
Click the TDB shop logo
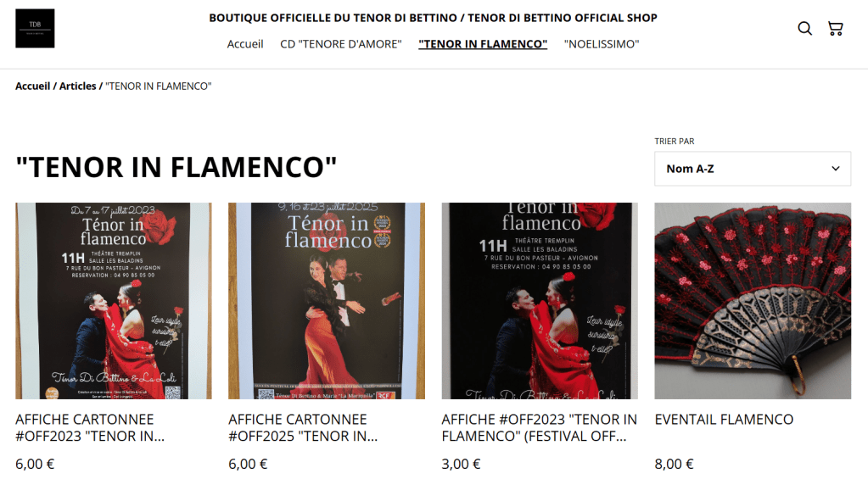coord(35,28)
